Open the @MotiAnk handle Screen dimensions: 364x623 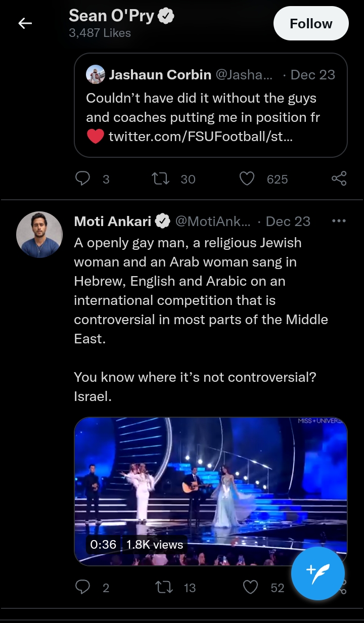212,221
